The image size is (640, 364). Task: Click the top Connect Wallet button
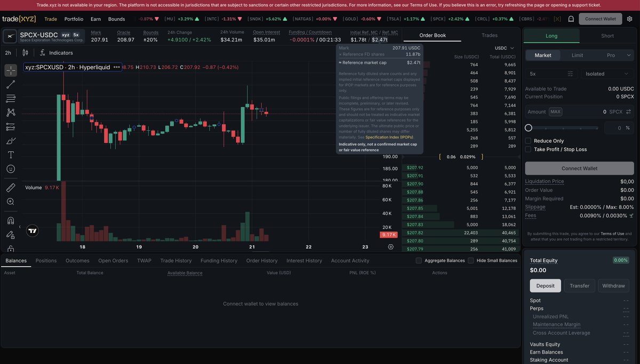(600, 19)
